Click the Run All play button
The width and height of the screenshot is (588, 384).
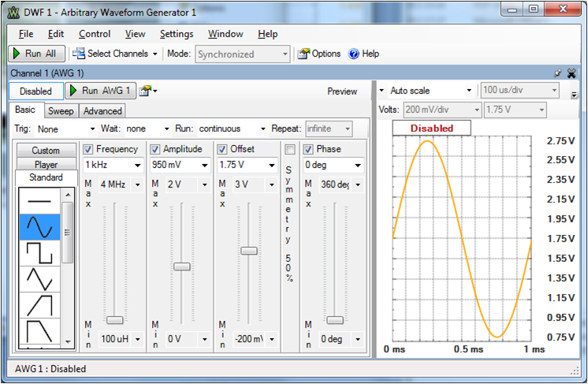35,54
